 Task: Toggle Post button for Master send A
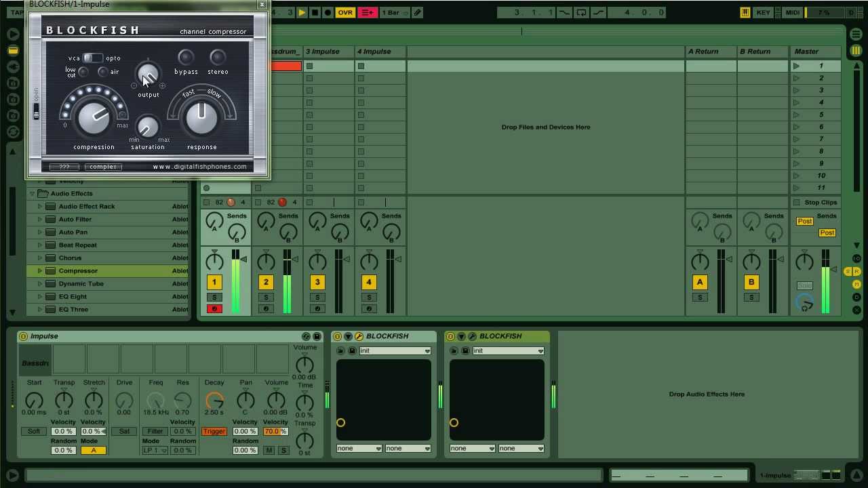click(x=805, y=222)
